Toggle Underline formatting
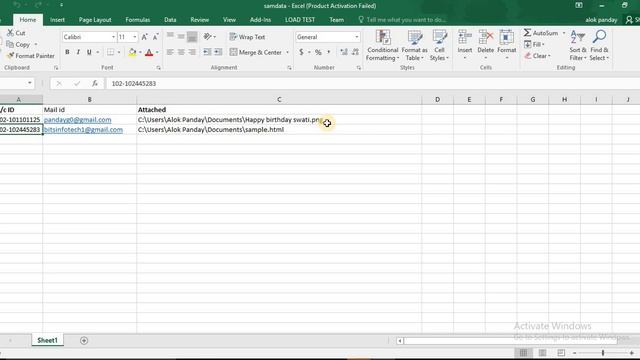 tap(89, 52)
